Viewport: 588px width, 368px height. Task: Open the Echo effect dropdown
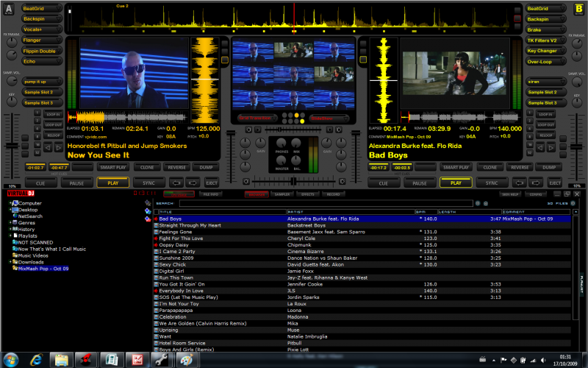[42, 61]
